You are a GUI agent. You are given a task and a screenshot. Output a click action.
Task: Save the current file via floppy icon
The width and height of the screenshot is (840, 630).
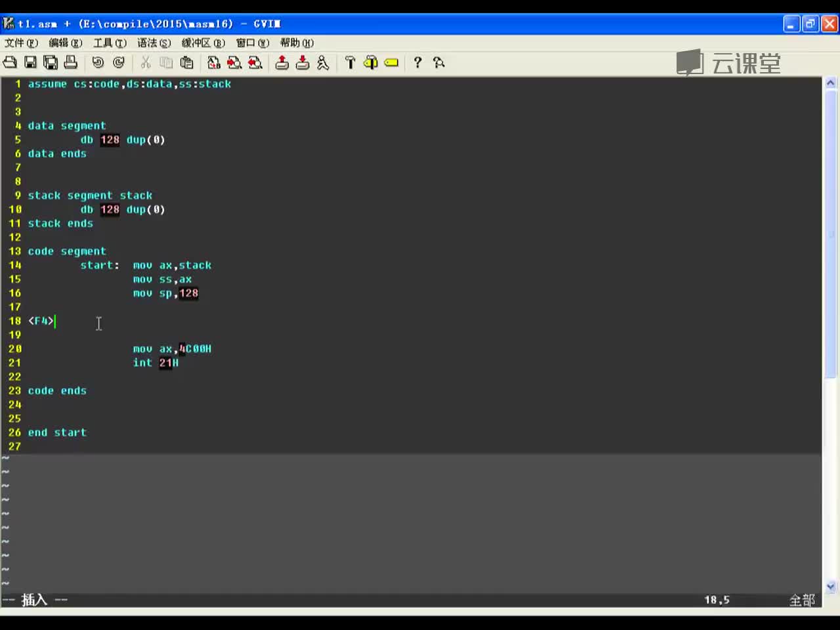click(x=30, y=62)
